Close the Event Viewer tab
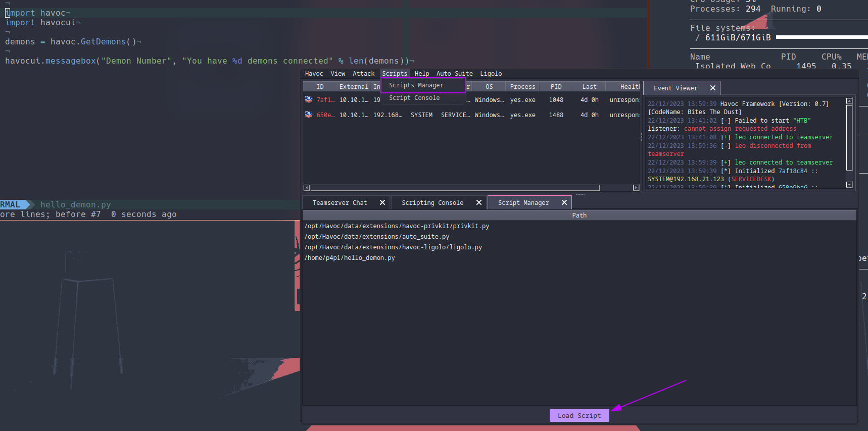Viewport: 868px width, 431px height. [713, 88]
